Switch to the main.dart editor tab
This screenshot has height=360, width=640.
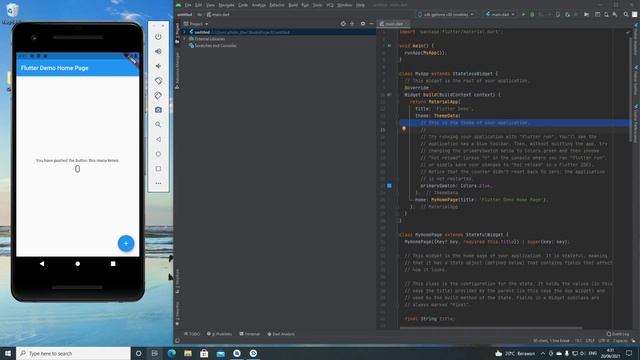click(393, 24)
